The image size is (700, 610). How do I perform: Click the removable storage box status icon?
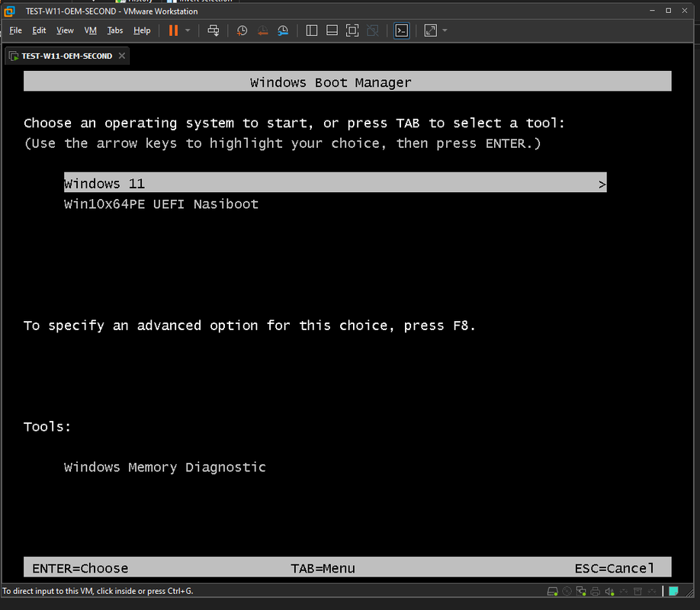[637, 591]
